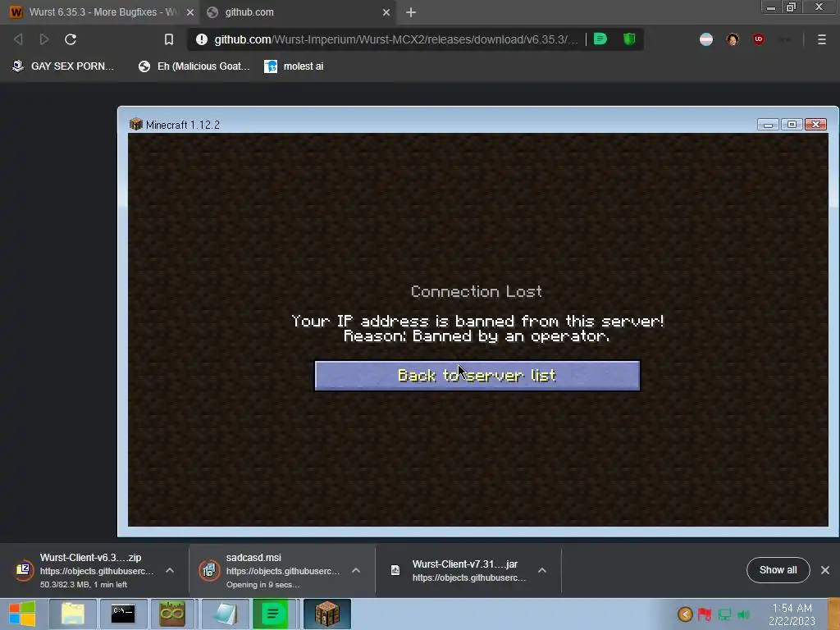Click the browser back arrow
Screen dimensions: 840x630
(x=18, y=39)
